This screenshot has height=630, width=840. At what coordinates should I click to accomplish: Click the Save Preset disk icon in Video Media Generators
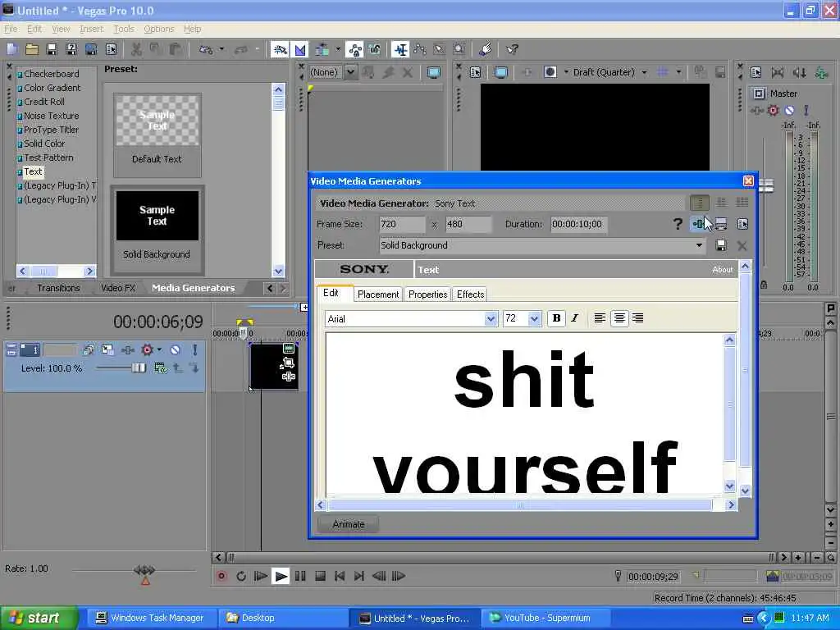(721, 245)
